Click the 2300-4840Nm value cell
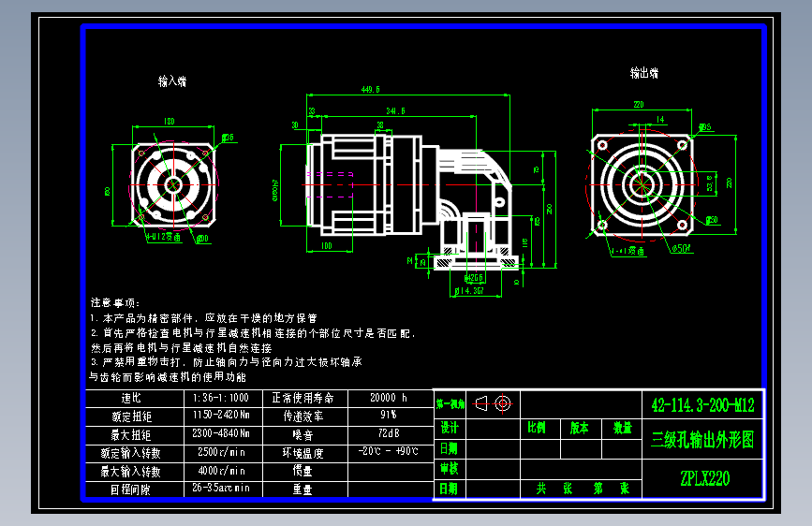 pyautogui.click(x=223, y=435)
